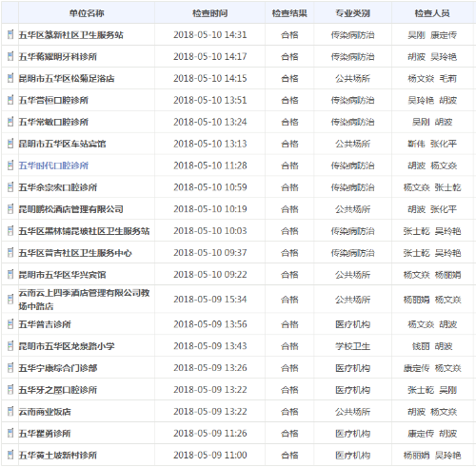Click inspectors 康定传 杨文焱
Screen dimensions: 476x467
[x=432, y=368]
